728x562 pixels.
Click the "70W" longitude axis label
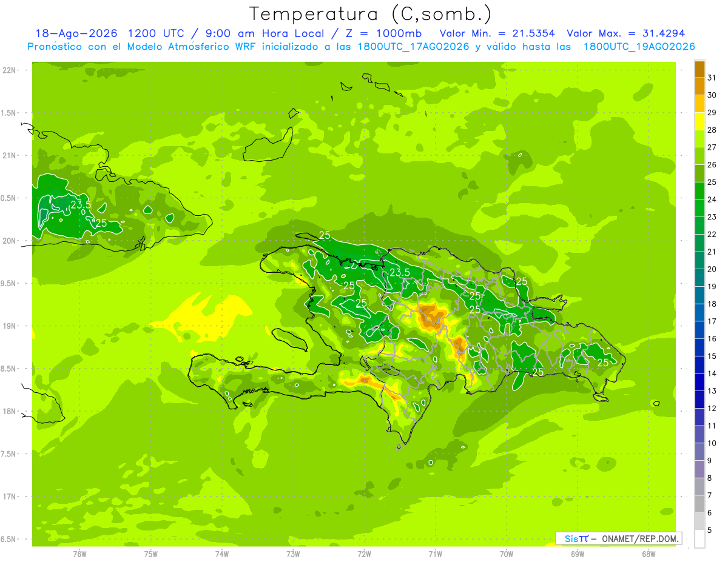tap(507, 554)
